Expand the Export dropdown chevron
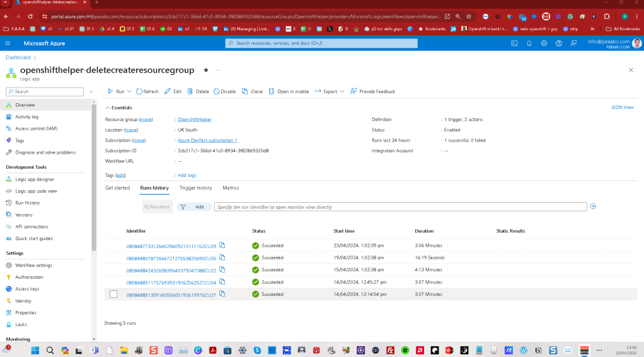Screen dimensions: 644x357 (x=342, y=91)
